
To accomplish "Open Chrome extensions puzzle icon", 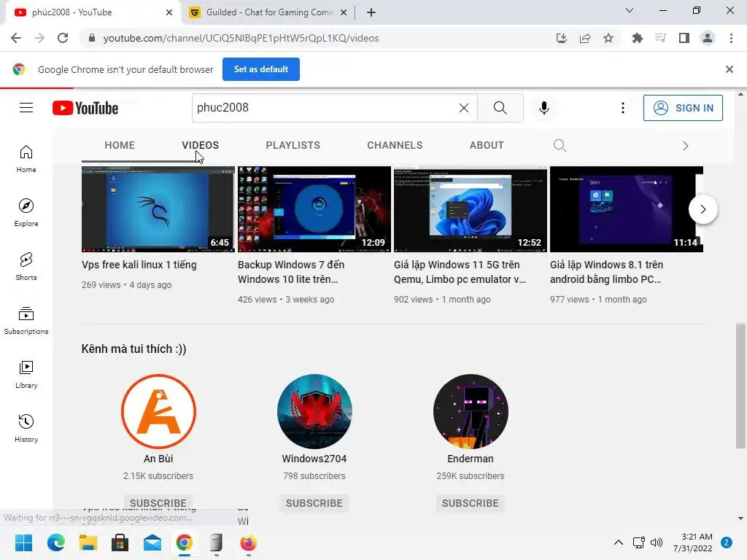I will (637, 38).
